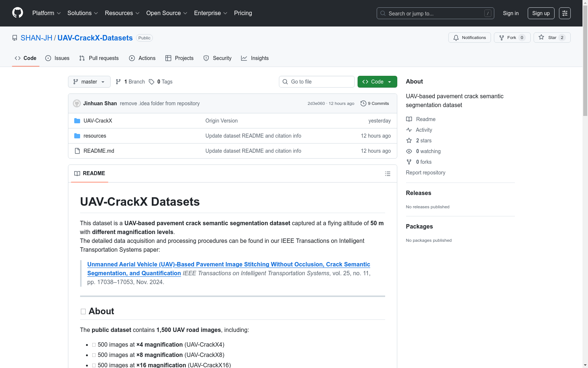Expand the Solutions menu
The height and width of the screenshot is (368, 588).
coord(83,13)
